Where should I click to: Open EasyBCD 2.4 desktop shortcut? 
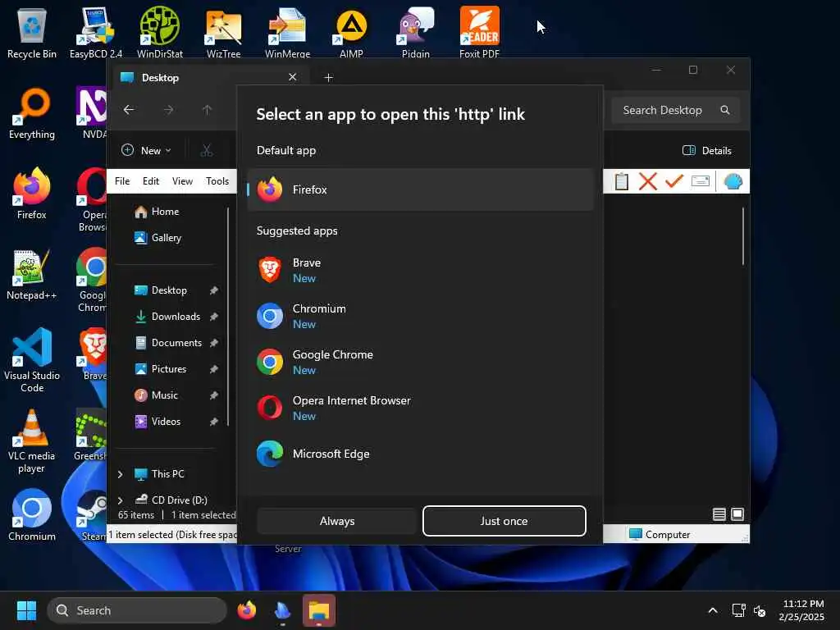pyautogui.click(x=96, y=33)
